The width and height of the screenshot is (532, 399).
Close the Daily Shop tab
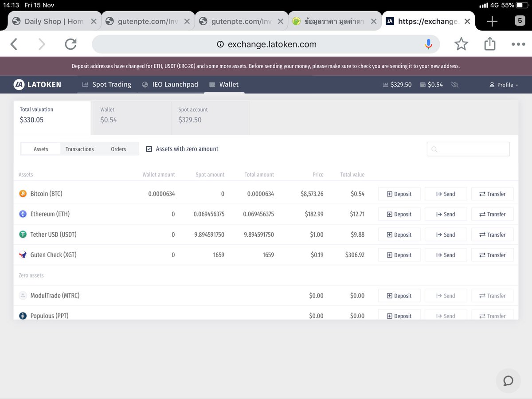pos(94,21)
